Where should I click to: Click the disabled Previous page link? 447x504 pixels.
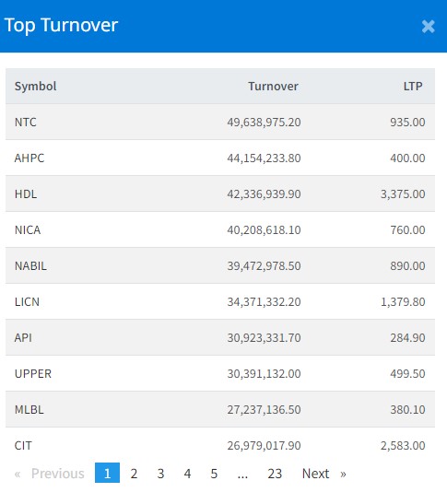(x=50, y=474)
